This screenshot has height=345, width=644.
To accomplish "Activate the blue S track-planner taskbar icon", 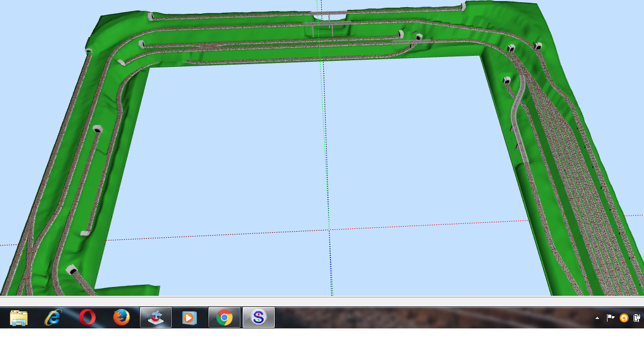I will [x=258, y=317].
